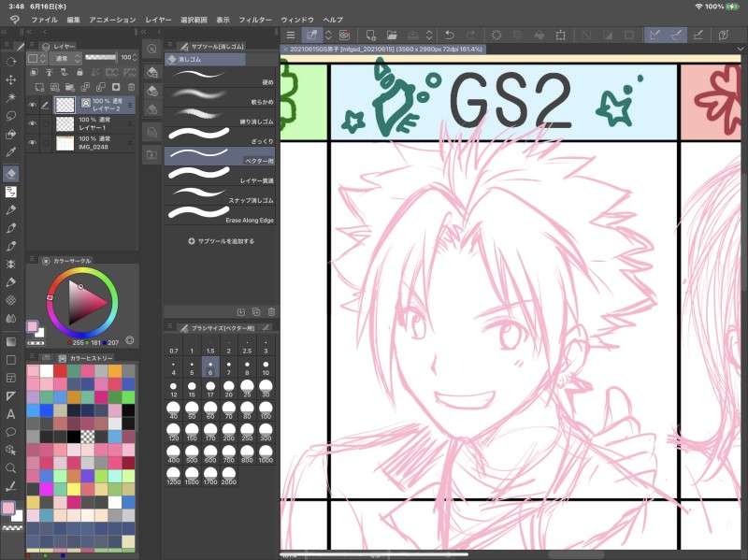Delete sub tool with trash icon below list
Screen dimensions: 748x560
click(x=271, y=312)
